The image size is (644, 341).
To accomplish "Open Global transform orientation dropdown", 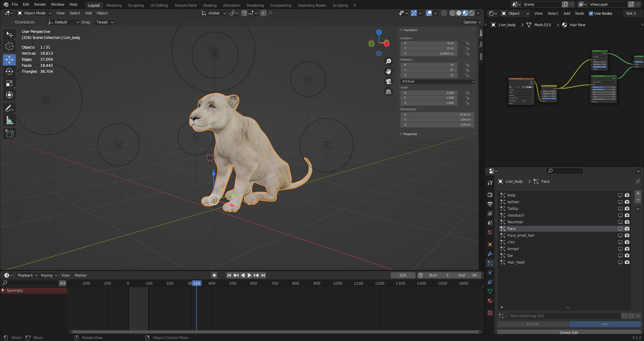I will coord(214,13).
